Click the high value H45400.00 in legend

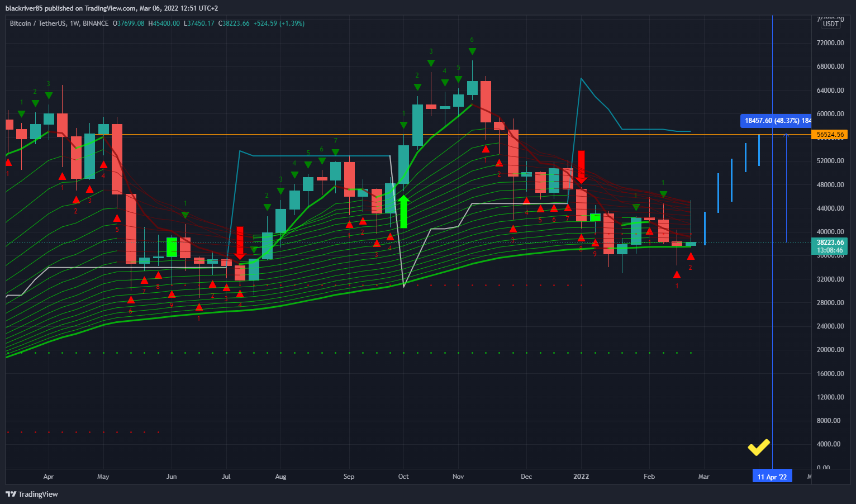point(164,23)
